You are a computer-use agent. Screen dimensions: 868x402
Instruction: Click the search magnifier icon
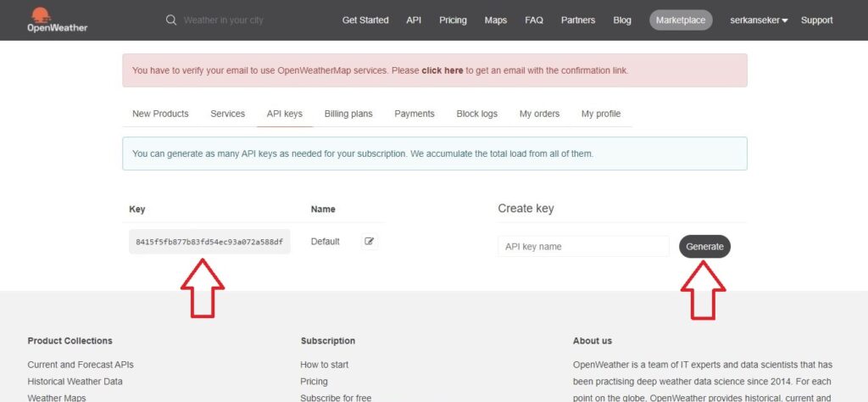coord(171,20)
